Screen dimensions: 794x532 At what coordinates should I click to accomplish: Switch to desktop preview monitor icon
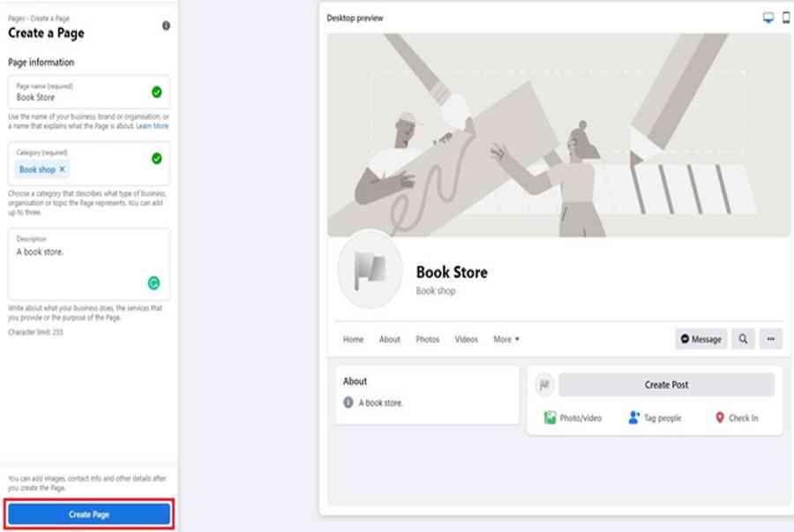click(768, 19)
